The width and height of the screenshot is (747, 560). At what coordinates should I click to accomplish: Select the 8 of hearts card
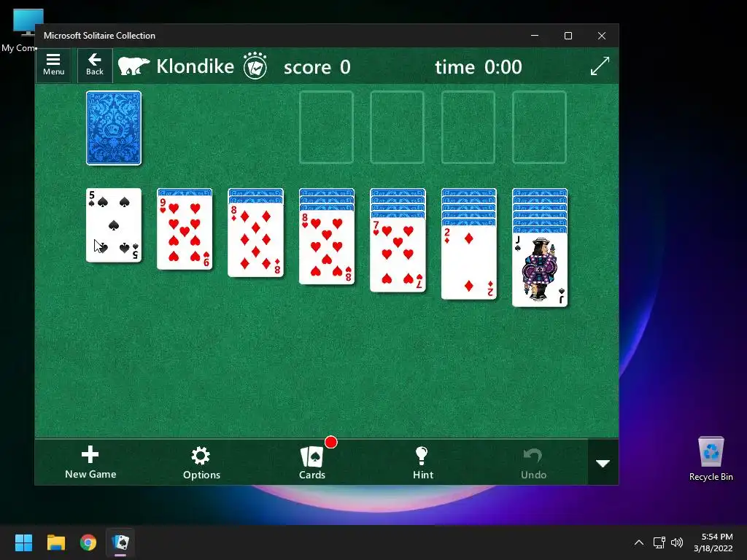(327, 247)
